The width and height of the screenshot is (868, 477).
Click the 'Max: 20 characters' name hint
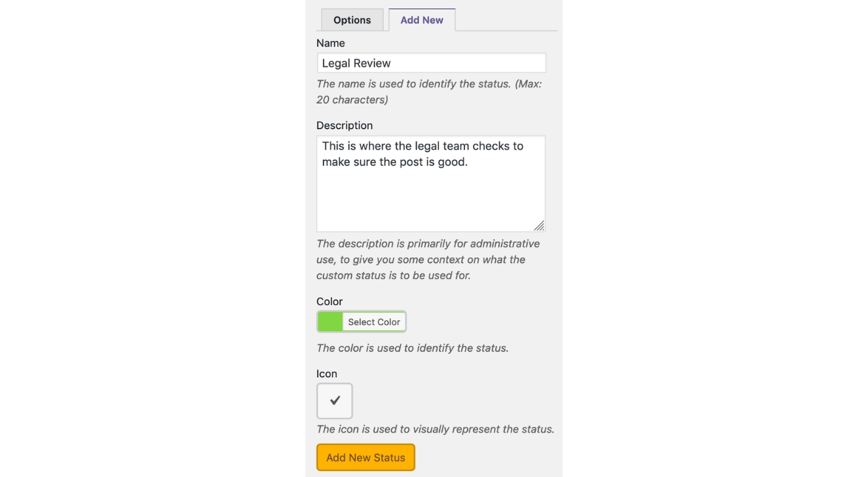pyautogui.click(x=429, y=92)
